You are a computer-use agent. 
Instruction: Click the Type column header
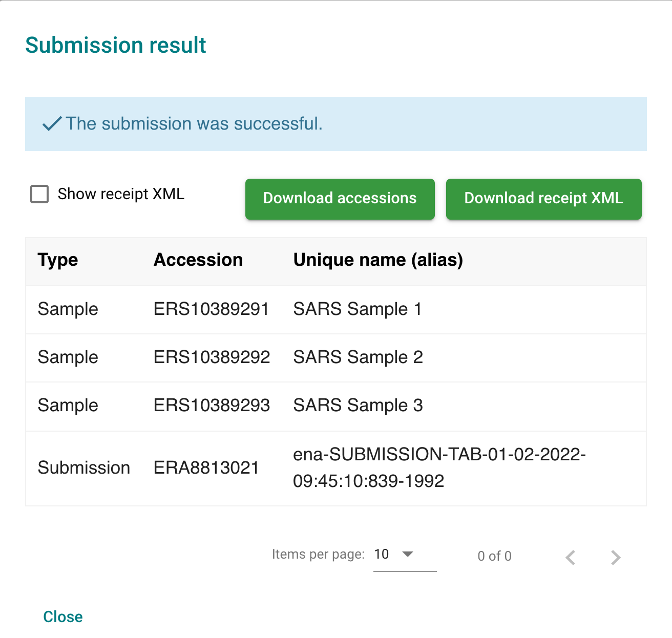coord(58,260)
